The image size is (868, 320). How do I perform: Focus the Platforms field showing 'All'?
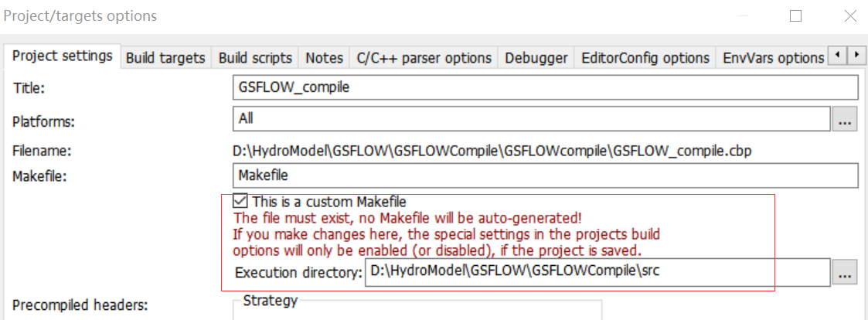530,119
